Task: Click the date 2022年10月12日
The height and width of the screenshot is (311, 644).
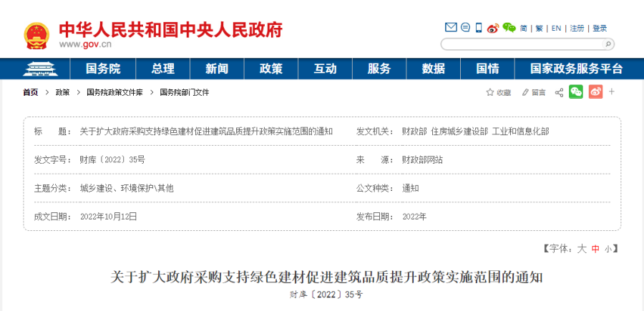Action: pos(109,217)
